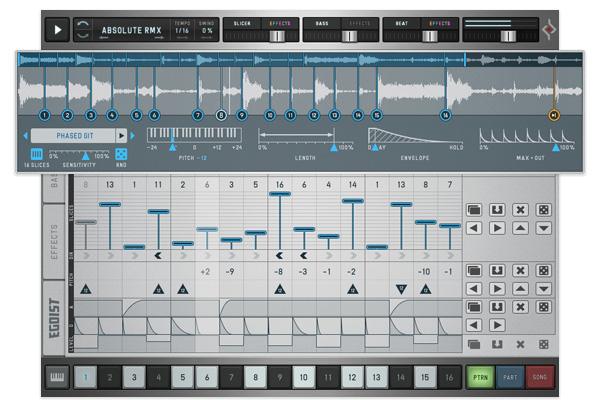This screenshot has width=600, height=400.
Task: Click the loop/sync arrows icon beside Play
Action: pos(83,30)
